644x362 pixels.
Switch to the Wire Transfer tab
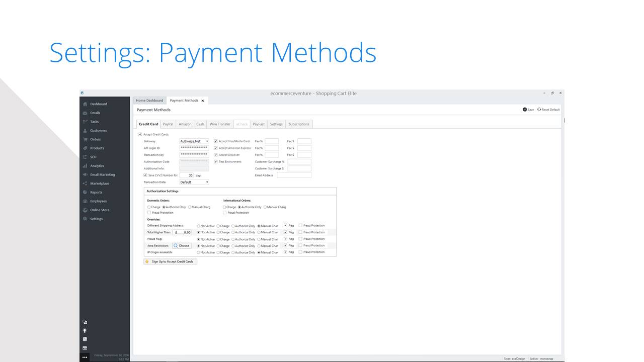coord(220,124)
